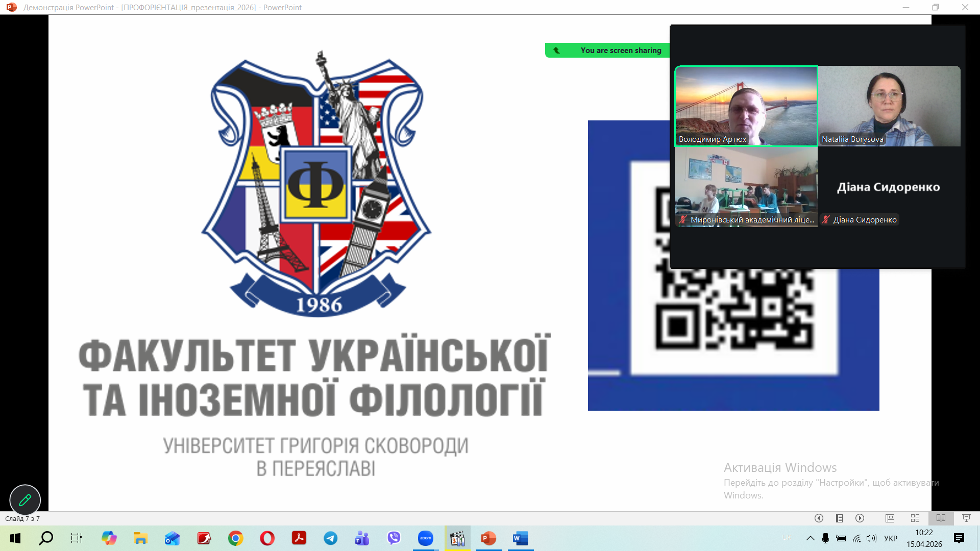Open Viber from the taskbar
This screenshot has width=980, height=551.
click(394, 538)
